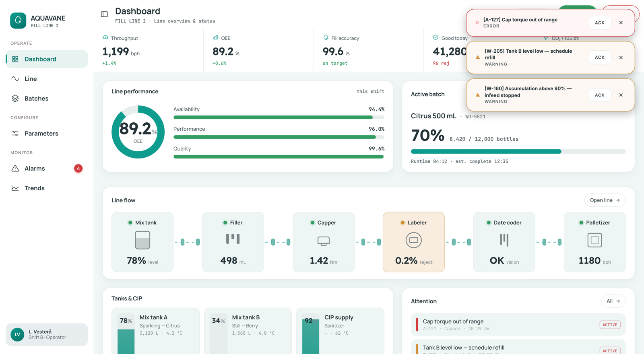Open Cap torque out of range item
This screenshot has height=354, width=644.
[518, 325]
